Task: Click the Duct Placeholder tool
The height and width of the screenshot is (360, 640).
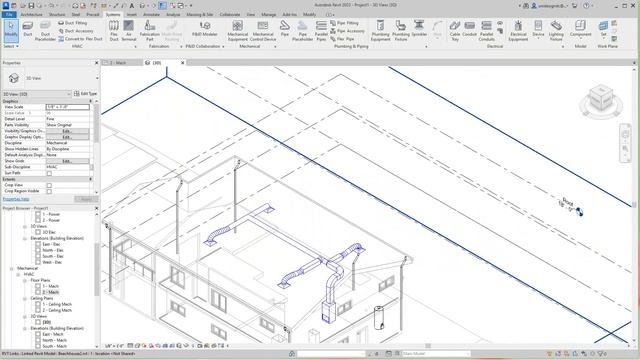Action: 45,31
